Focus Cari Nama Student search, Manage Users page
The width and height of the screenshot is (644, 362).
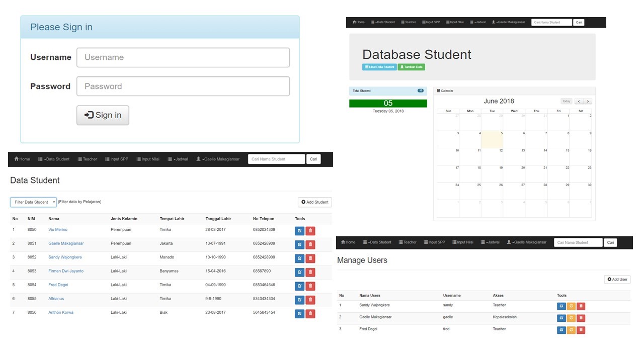pos(579,242)
